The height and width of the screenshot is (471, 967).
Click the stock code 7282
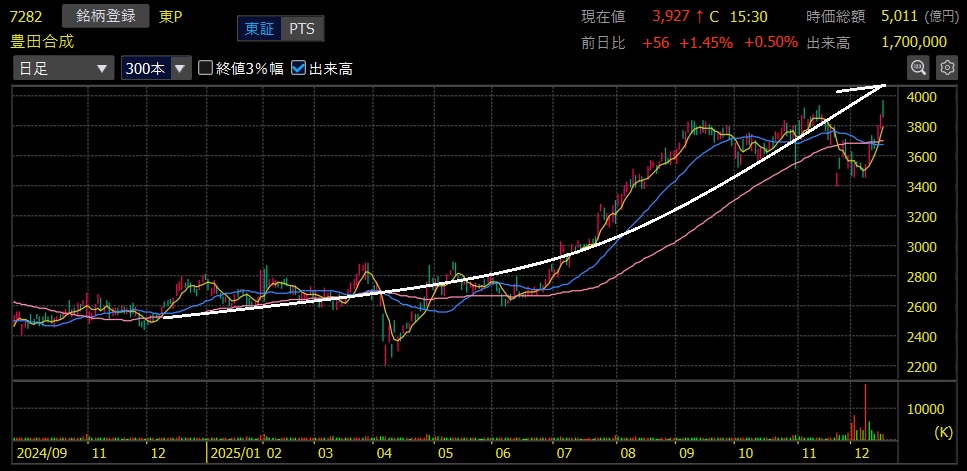pyautogui.click(x=26, y=16)
